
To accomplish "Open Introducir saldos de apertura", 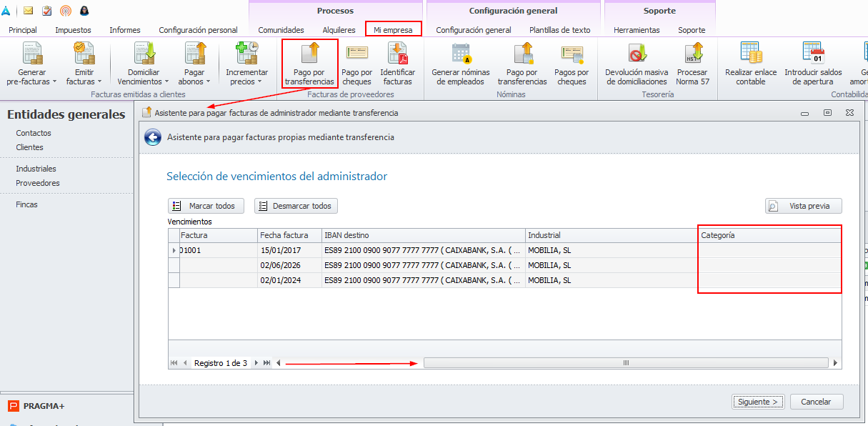I will tap(813, 64).
